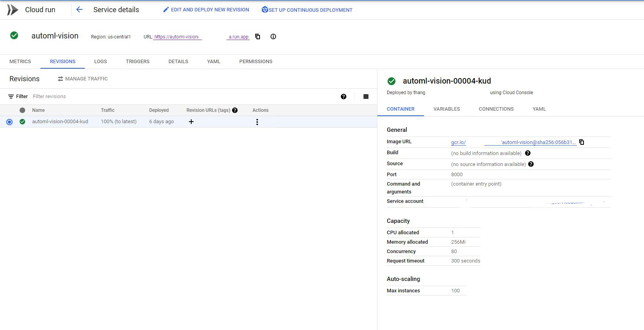This screenshot has width=644, height=330.
Task: Click the continuous deployment hexagon icon
Action: click(x=265, y=10)
